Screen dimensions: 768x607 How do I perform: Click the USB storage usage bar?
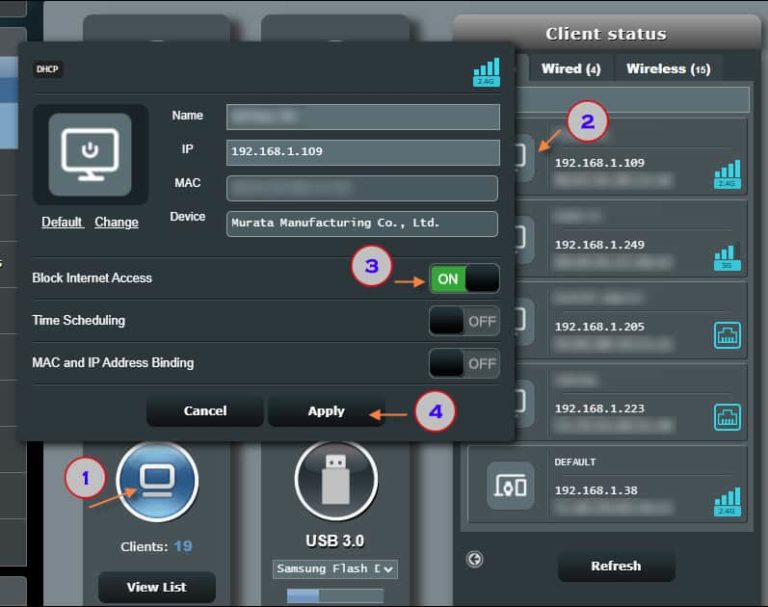[335, 596]
